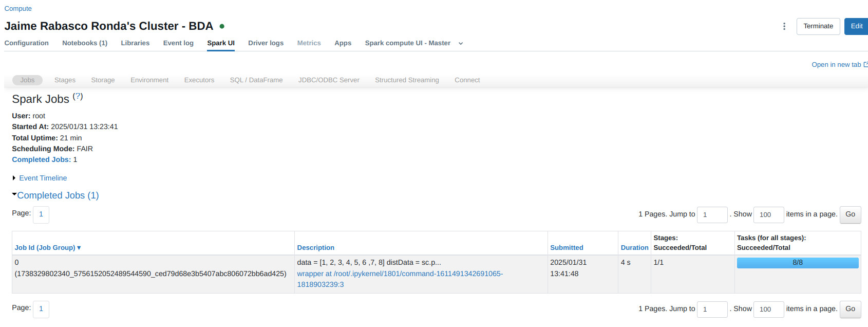This screenshot has width=868, height=327.
Task: Select the Jobs pill in Spark UI
Action: click(x=27, y=80)
